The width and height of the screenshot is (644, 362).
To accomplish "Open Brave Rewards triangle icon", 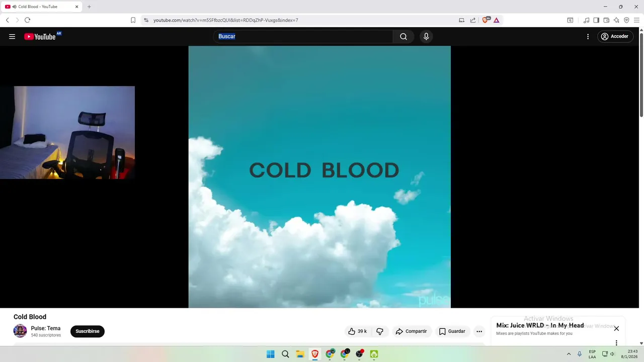I will (496, 20).
